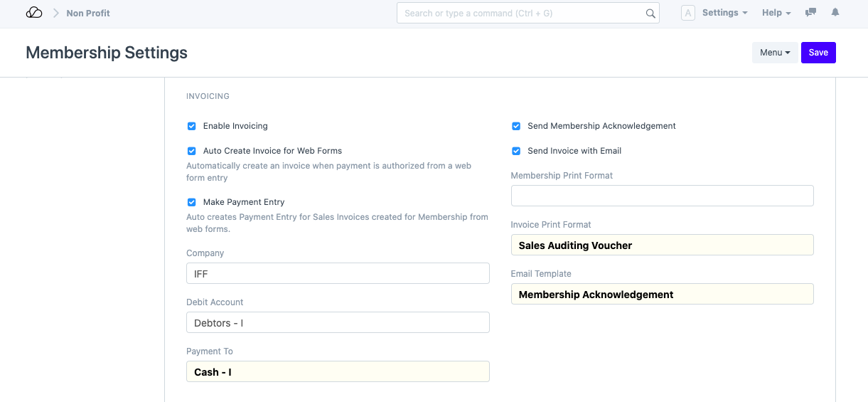Expand the Settings dropdown menu
Screen dimensions: 868x402
coord(724,13)
